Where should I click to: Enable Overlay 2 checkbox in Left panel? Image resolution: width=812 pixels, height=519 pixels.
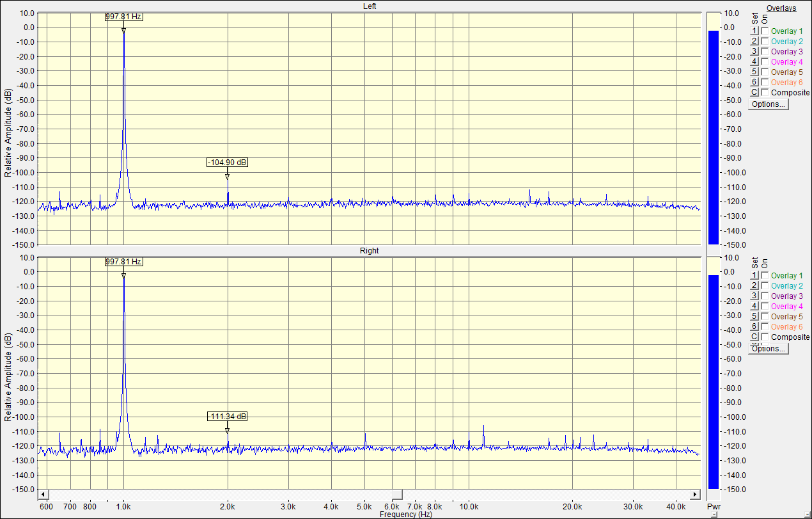tap(765, 41)
